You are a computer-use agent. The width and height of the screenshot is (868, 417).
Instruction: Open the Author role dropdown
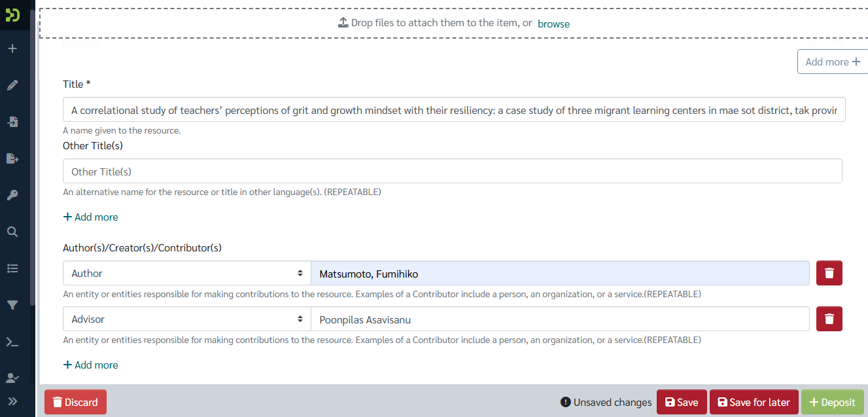click(x=187, y=273)
